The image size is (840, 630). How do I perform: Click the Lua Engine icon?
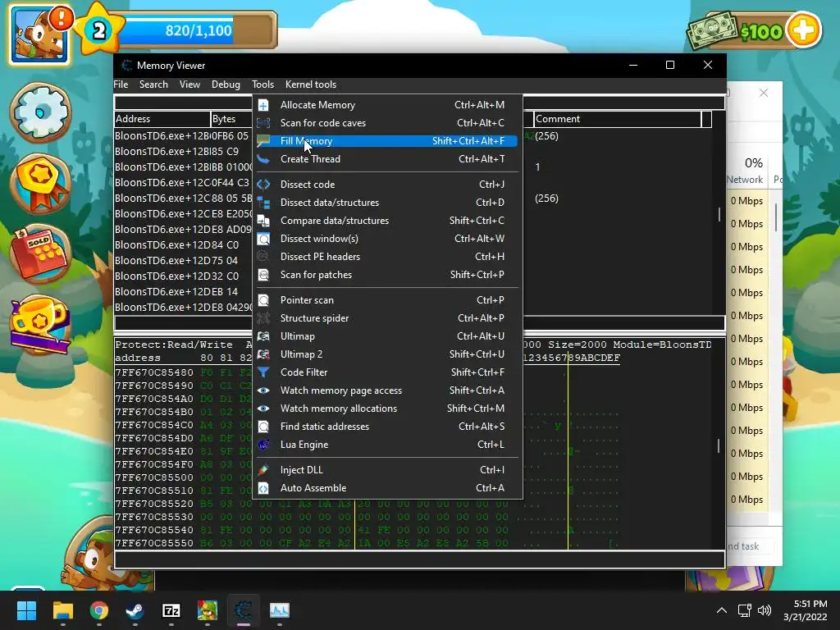click(263, 445)
